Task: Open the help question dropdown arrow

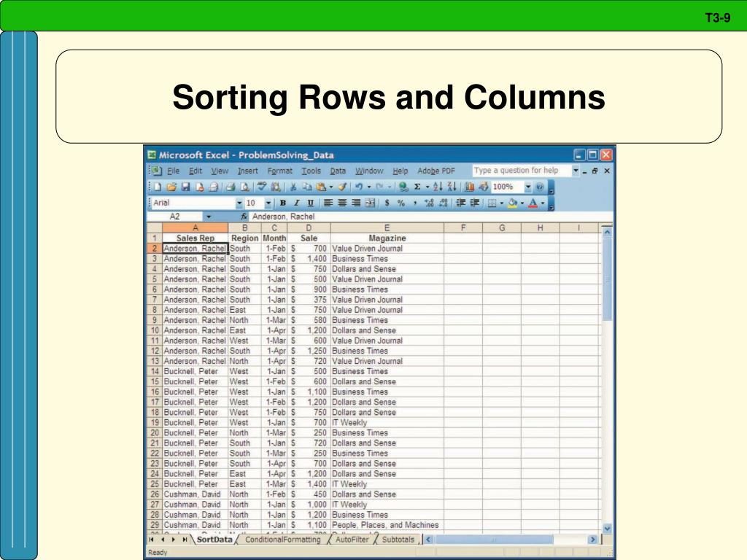Action: (x=576, y=171)
